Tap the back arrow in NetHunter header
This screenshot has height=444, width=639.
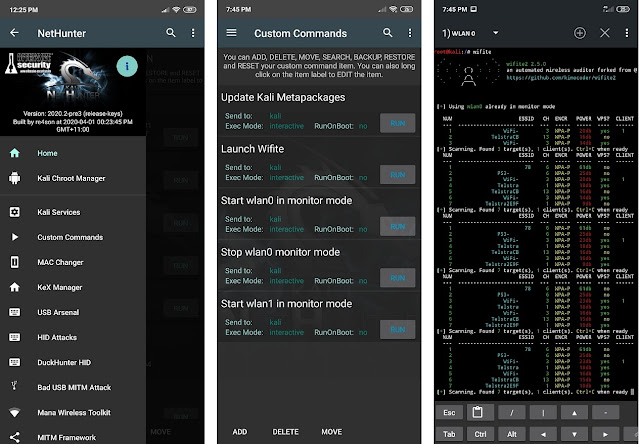tap(14, 33)
